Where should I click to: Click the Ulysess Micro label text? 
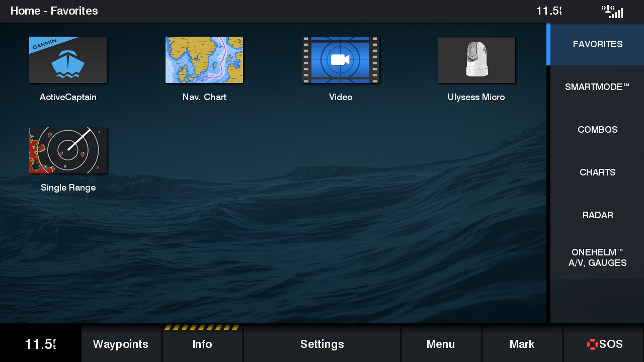coord(476,97)
